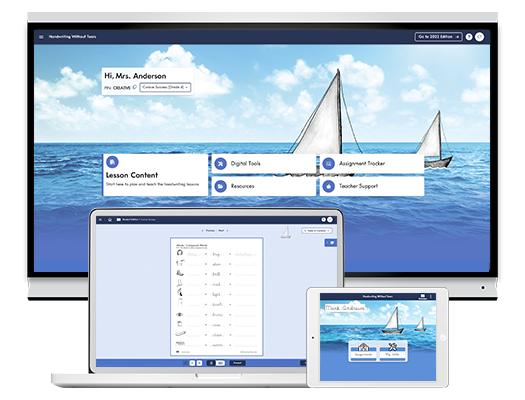Copy the PIN using icon beside CREATIVE
Image resolution: width=525 pixels, height=400 pixels.
[x=135, y=87]
